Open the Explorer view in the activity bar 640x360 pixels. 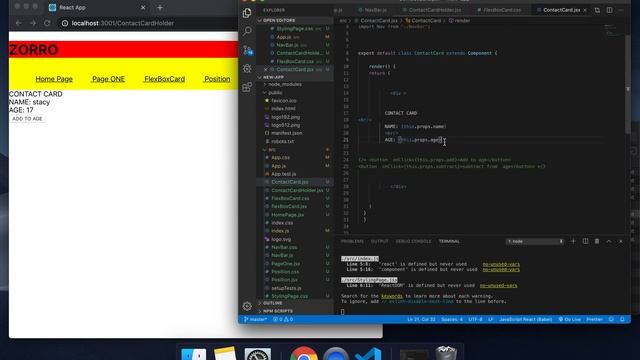247,13
